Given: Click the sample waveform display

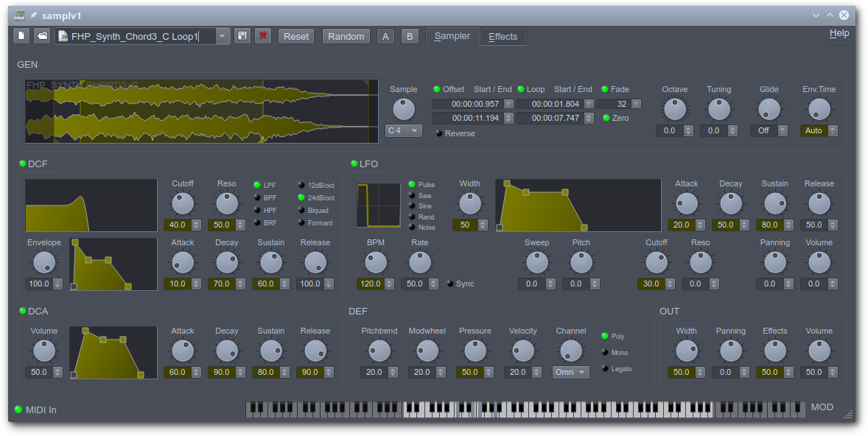Looking at the screenshot, I should [201, 111].
